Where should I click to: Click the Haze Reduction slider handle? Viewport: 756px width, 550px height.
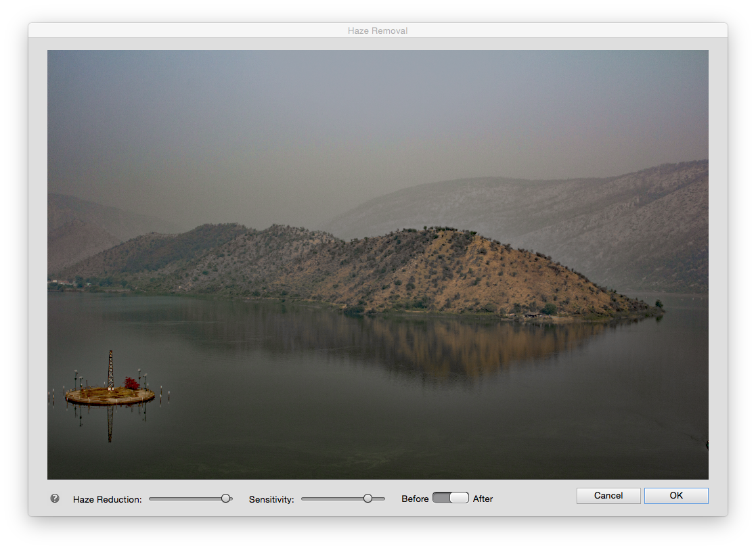tap(225, 498)
